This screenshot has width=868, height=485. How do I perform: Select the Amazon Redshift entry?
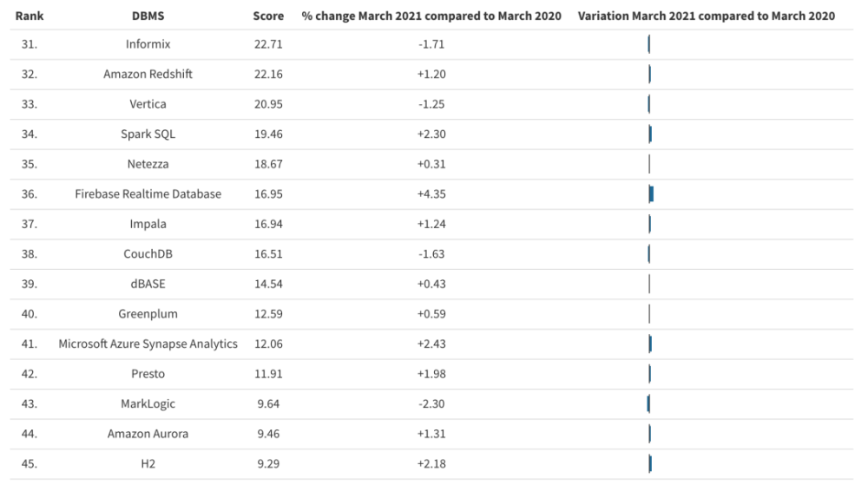pyautogui.click(x=148, y=74)
